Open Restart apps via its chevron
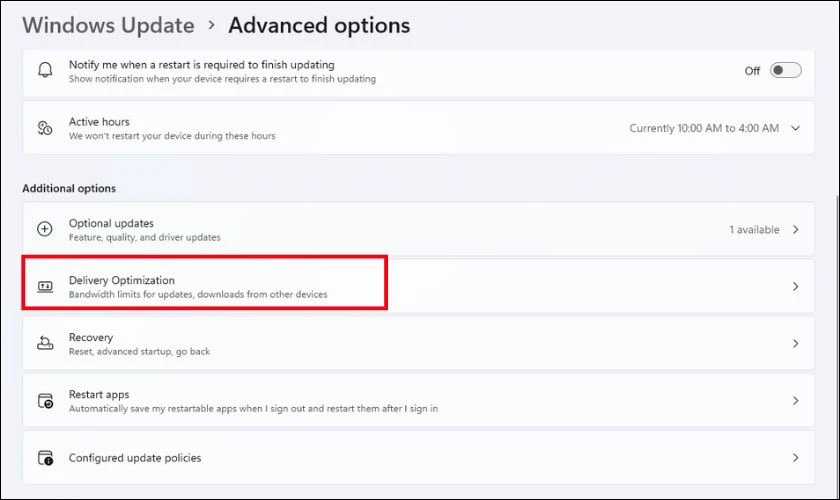 coord(796,400)
